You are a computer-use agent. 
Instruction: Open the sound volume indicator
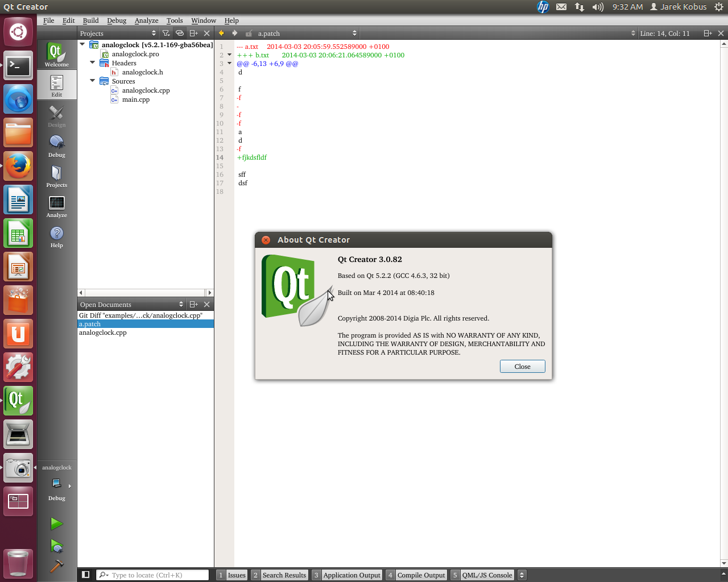point(598,7)
